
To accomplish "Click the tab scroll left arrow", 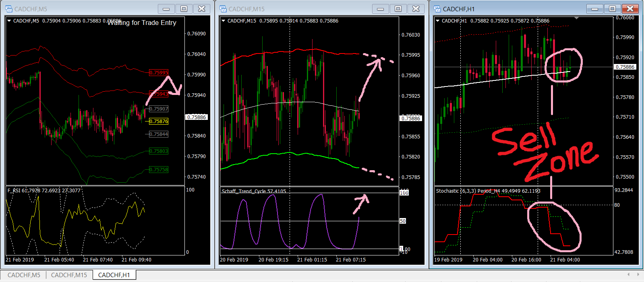I will point(629,274).
